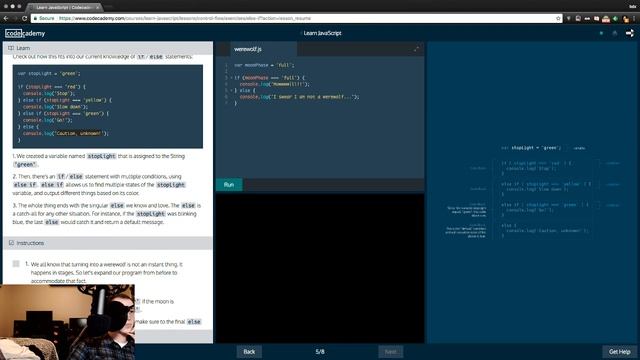The width and height of the screenshot is (640, 360).
Task: Click the 5/8 progress indicator
Action: [x=320, y=351]
